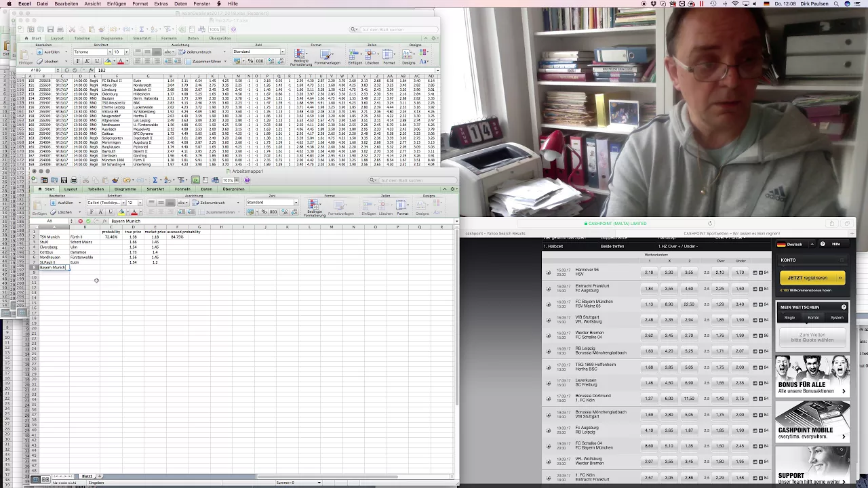The image size is (868, 488).
Task: Click Format cells icon in Zellen group
Action: click(x=403, y=207)
